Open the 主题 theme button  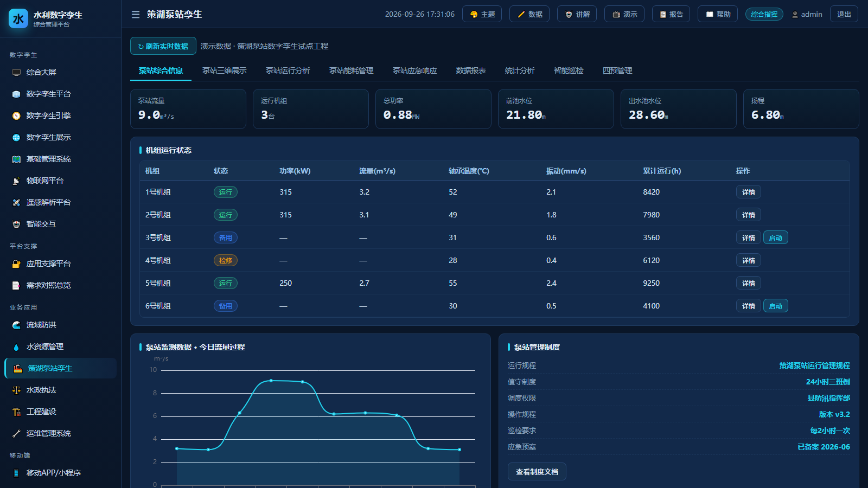pos(482,14)
